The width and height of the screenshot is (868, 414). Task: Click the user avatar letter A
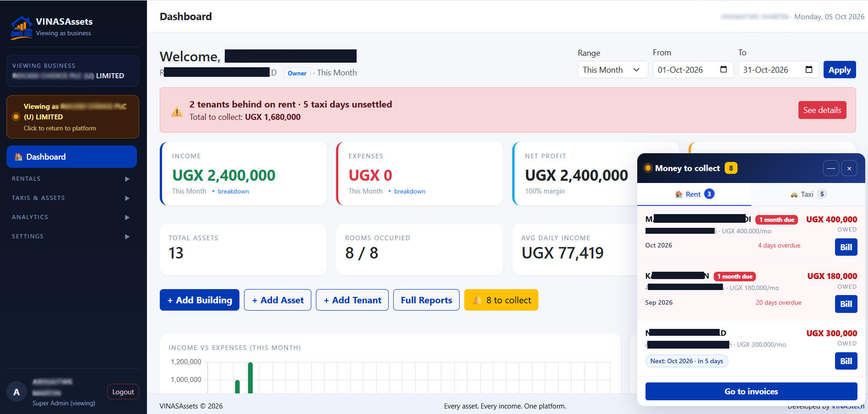pos(16,392)
